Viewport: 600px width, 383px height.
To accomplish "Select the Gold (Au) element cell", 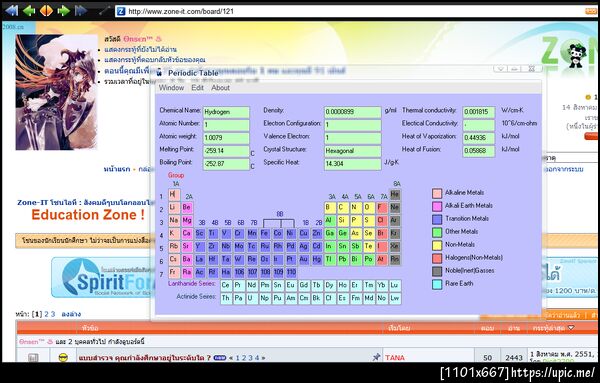I will 304,259.
